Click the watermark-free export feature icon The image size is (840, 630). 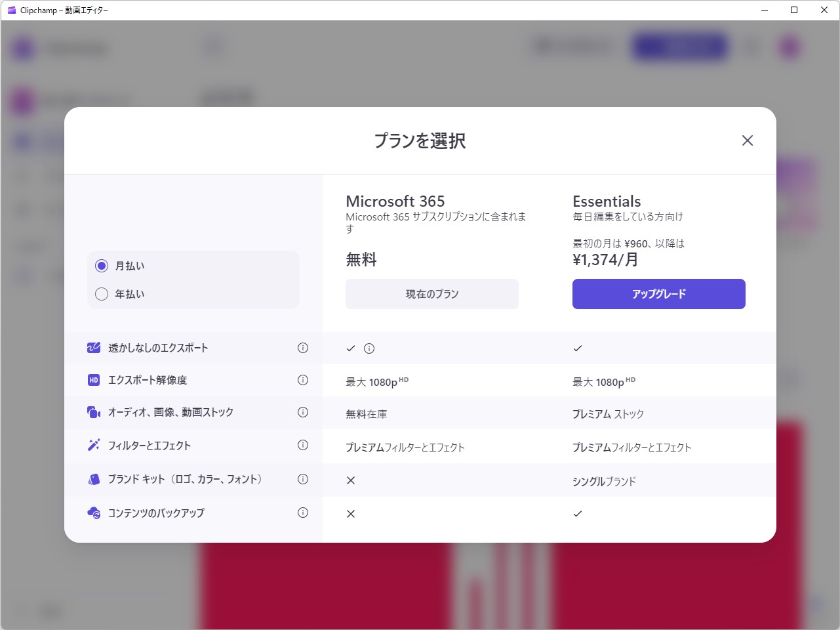92,348
